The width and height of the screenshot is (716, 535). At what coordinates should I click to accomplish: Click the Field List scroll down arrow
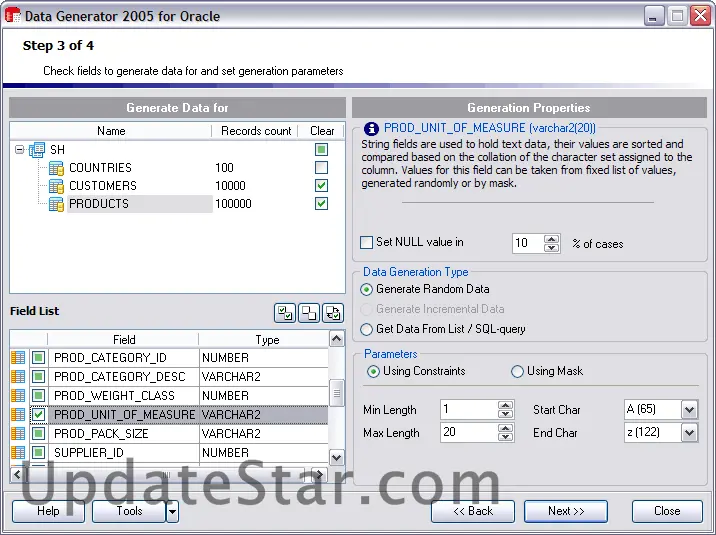[337, 457]
